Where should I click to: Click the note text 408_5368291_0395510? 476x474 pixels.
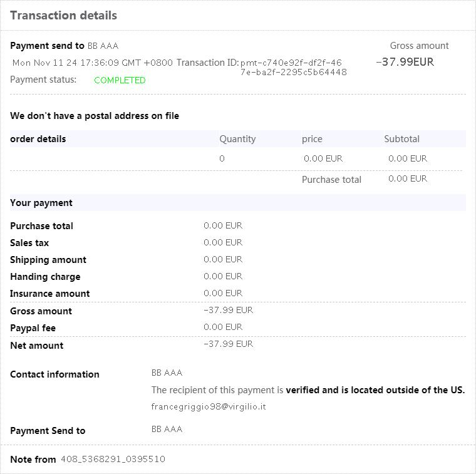pyautogui.click(x=113, y=459)
